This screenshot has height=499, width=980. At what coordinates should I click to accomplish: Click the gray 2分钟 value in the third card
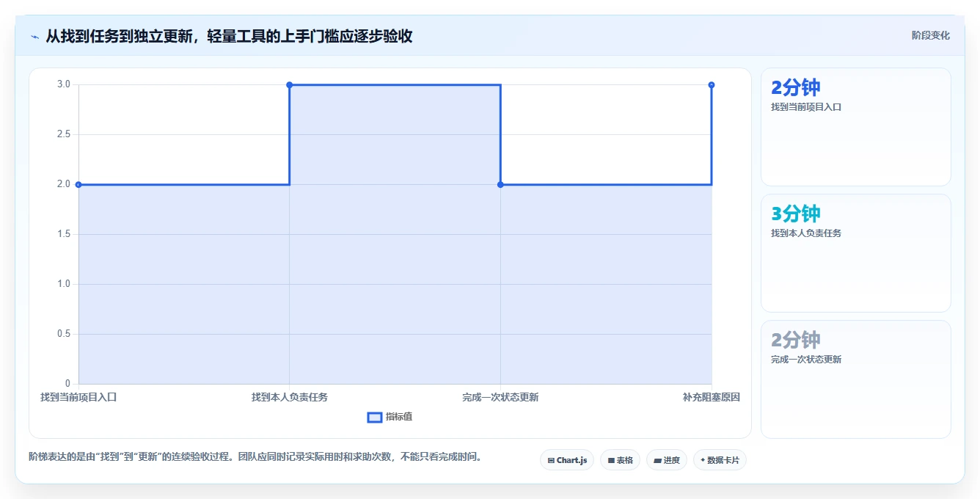tap(796, 340)
